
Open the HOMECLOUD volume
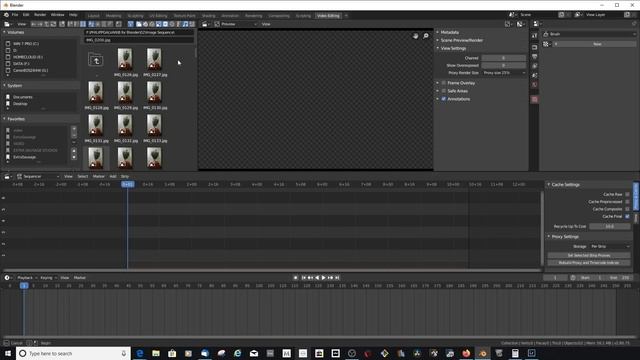[x=28, y=57]
